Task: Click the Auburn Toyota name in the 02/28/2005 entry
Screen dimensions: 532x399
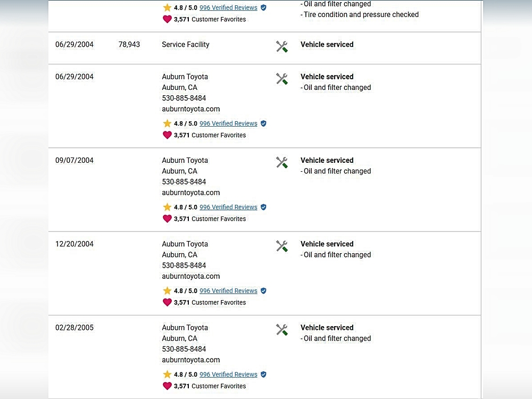Action: point(185,328)
